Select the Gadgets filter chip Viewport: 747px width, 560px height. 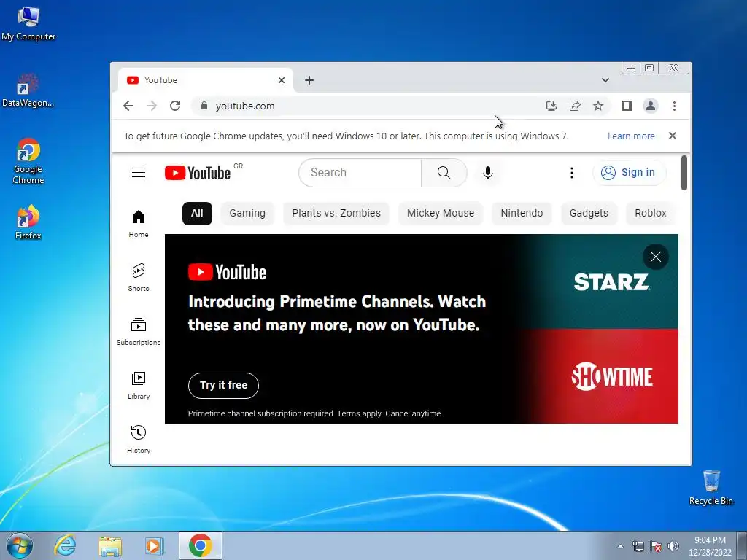pos(589,213)
